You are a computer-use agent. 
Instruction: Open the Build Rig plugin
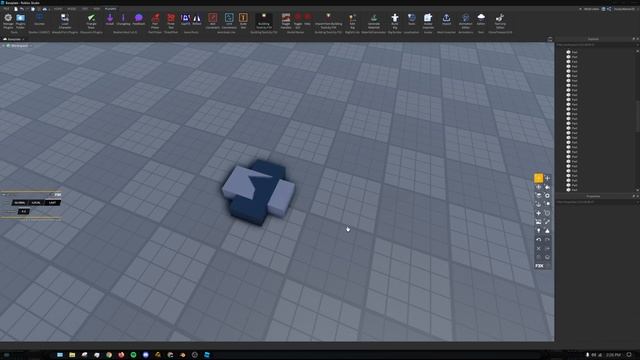395,20
